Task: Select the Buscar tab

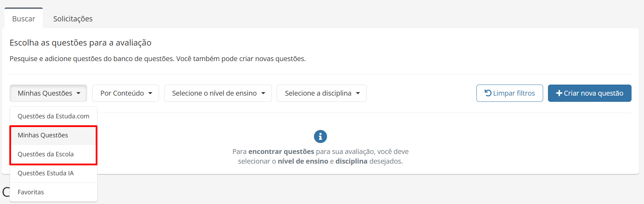Action: [x=23, y=19]
